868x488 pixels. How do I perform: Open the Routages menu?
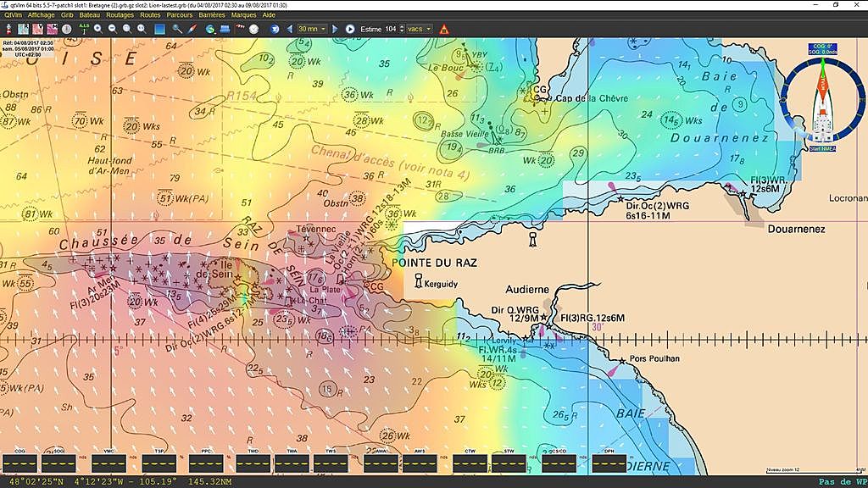click(x=120, y=15)
